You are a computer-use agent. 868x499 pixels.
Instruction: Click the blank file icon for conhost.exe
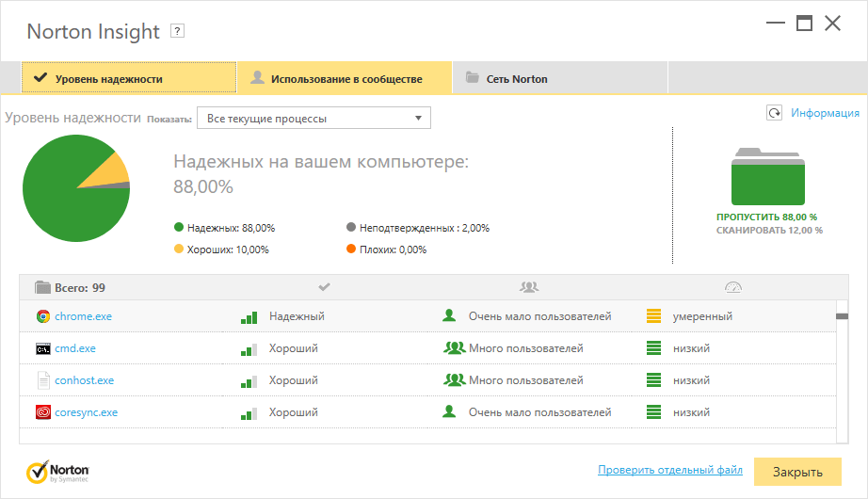43,380
